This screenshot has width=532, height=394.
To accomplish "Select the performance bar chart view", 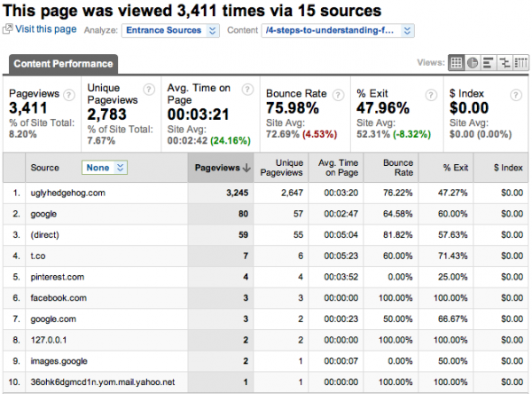I will point(489,63).
